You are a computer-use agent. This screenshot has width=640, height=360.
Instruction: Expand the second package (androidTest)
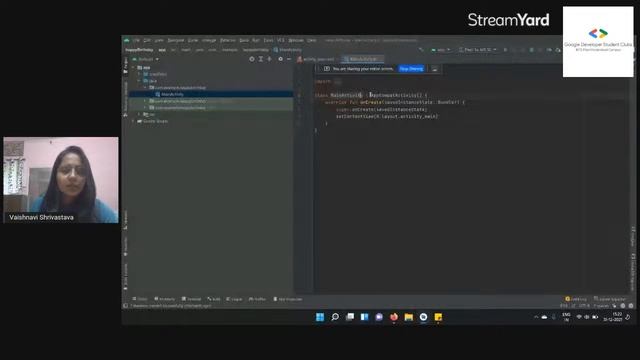click(145, 101)
